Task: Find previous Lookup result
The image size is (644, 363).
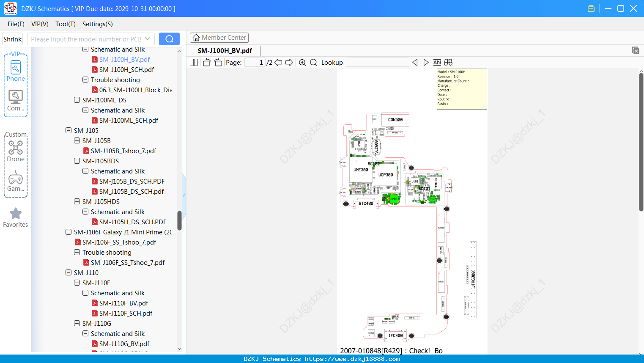Action: tap(415, 63)
